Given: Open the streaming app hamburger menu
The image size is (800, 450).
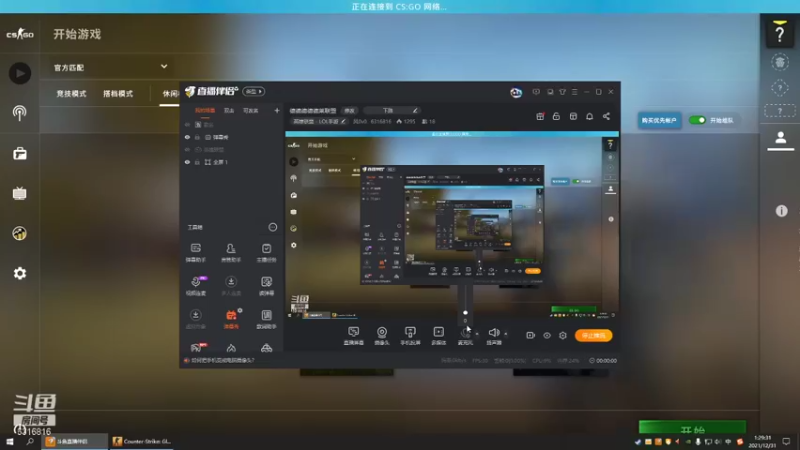Looking at the screenshot, I should click(x=574, y=92).
